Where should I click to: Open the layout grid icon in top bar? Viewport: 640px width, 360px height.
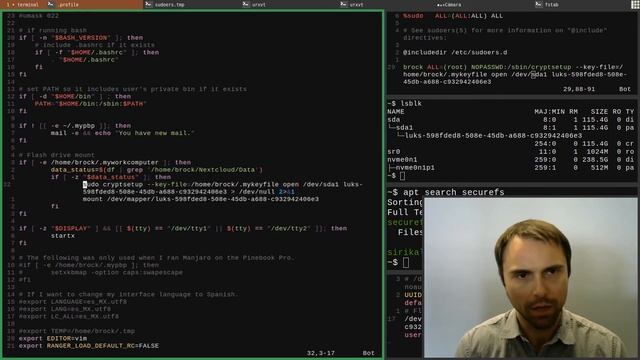[635, 4]
